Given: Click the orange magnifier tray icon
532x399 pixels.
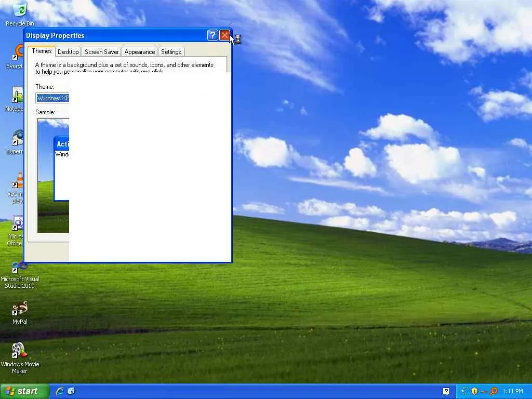Looking at the screenshot, I should coord(494,392).
